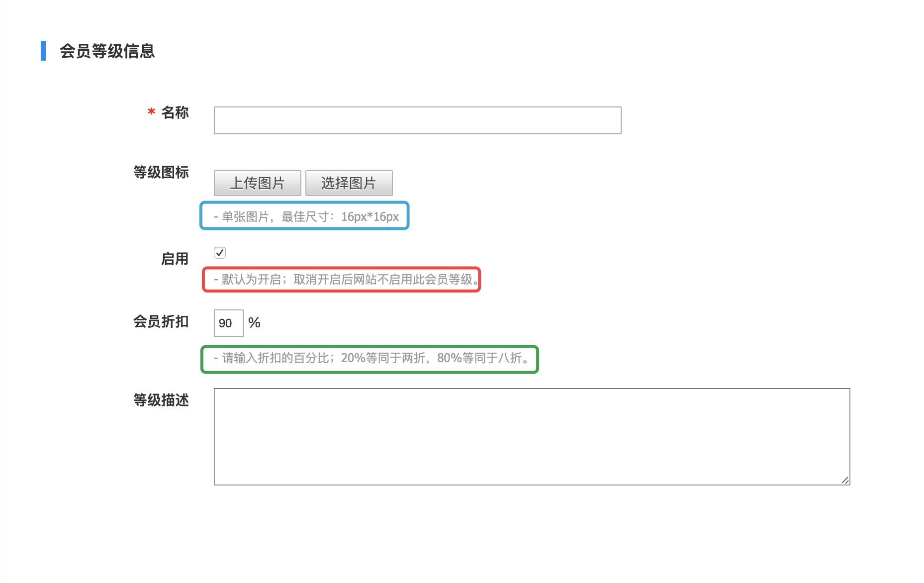Click the 启用 field label
Image resolution: width=924 pixels, height=583 pixels.
(x=175, y=259)
